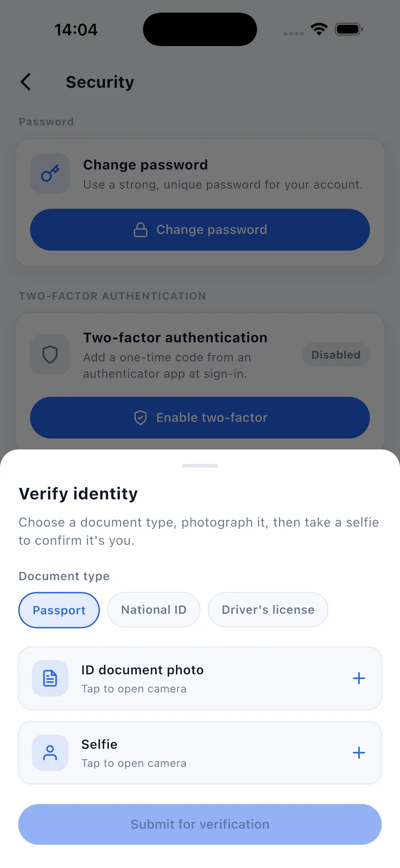This screenshot has height=868, width=400.
Task: Select National ID as document type
Action: point(154,610)
